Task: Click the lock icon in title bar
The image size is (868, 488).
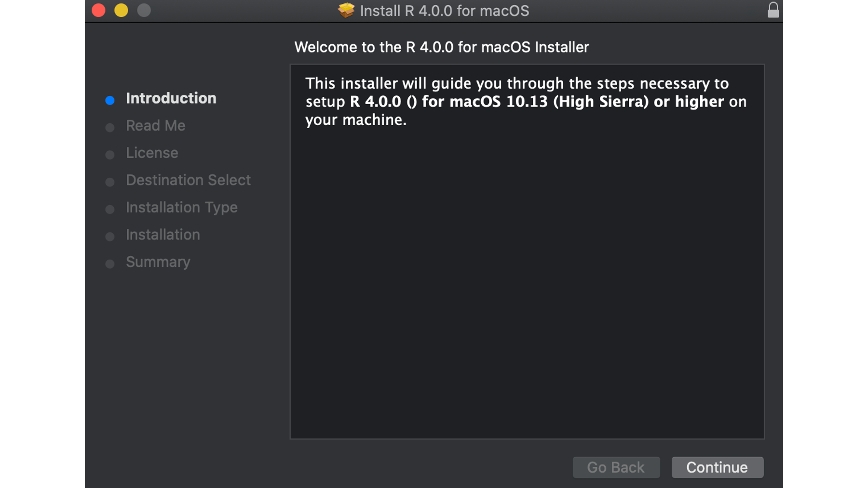Action: tap(773, 10)
